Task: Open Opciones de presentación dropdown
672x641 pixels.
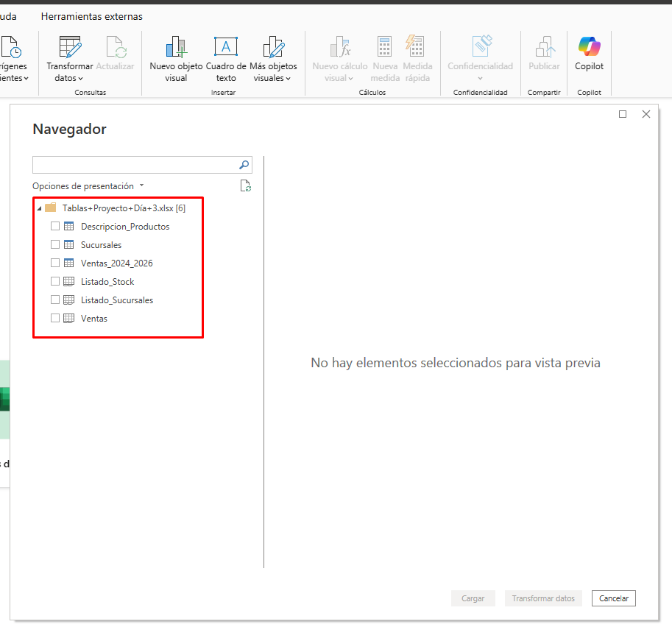Action: (88, 186)
